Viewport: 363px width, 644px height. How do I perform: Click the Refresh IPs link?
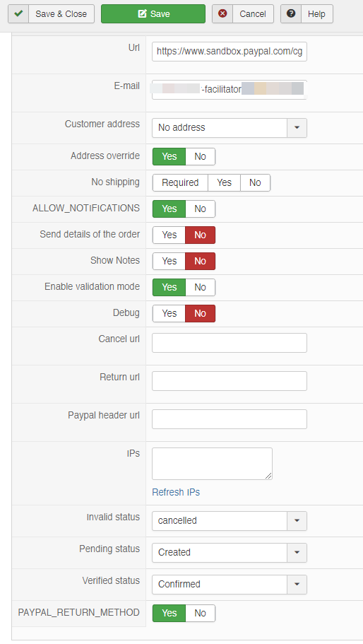(176, 492)
